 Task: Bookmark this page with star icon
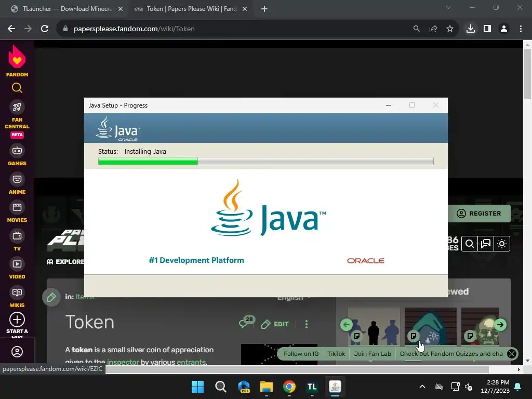tap(450, 29)
